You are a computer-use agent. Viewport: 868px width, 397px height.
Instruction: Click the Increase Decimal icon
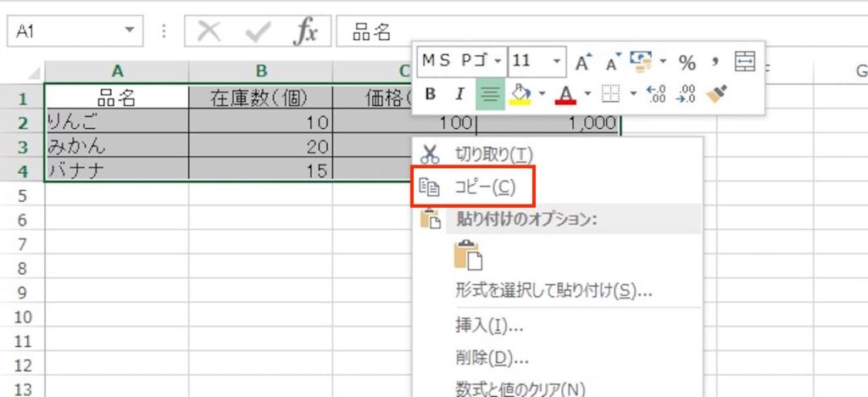(655, 94)
